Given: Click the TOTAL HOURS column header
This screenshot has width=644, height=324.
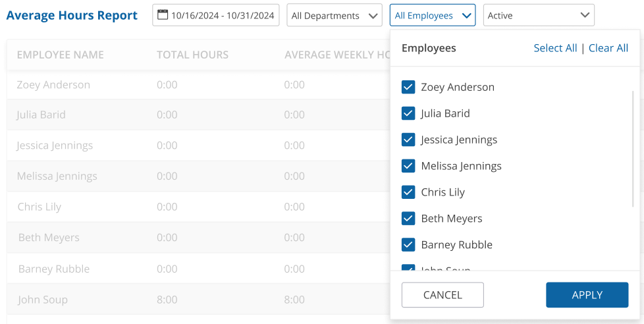Looking at the screenshot, I should 193,55.
